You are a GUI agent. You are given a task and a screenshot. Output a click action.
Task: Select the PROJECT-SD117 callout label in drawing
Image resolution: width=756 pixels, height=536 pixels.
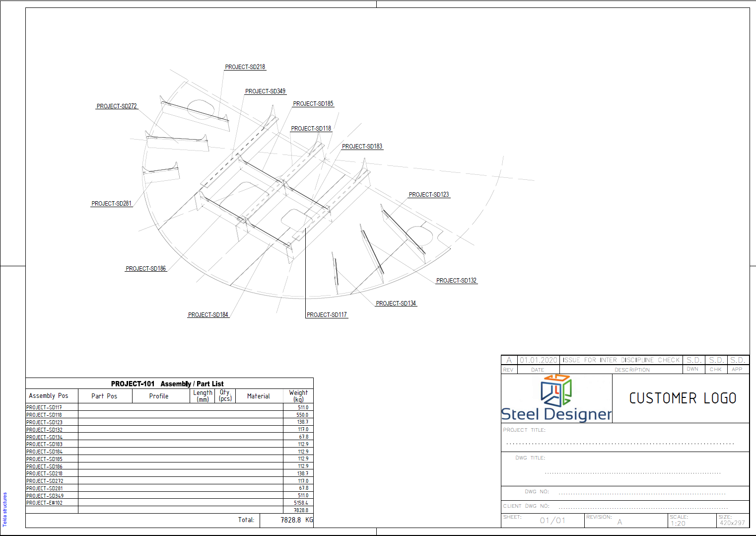(327, 315)
